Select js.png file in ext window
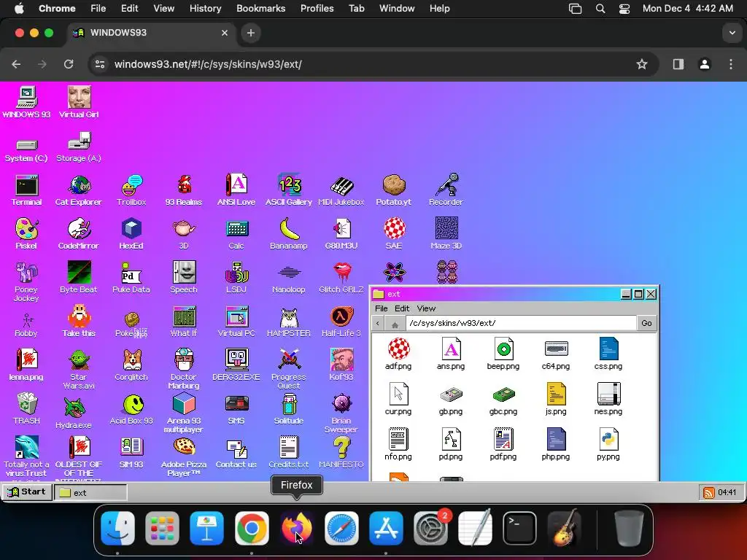747x560 pixels. pos(555,399)
